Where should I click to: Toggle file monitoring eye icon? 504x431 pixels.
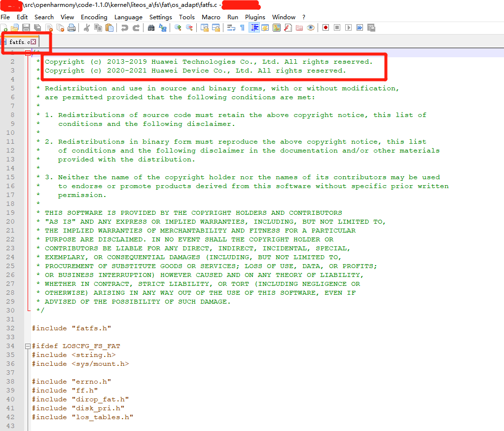311,28
